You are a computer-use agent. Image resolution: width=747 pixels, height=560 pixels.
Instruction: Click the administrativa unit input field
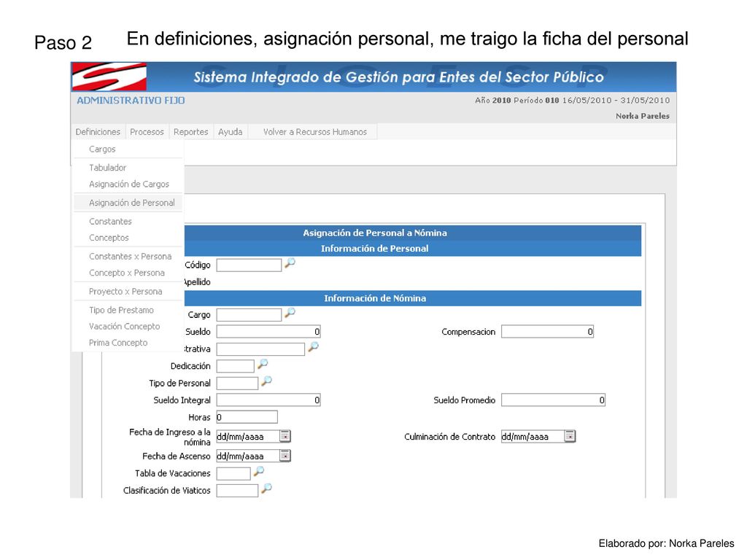[260, 349]
